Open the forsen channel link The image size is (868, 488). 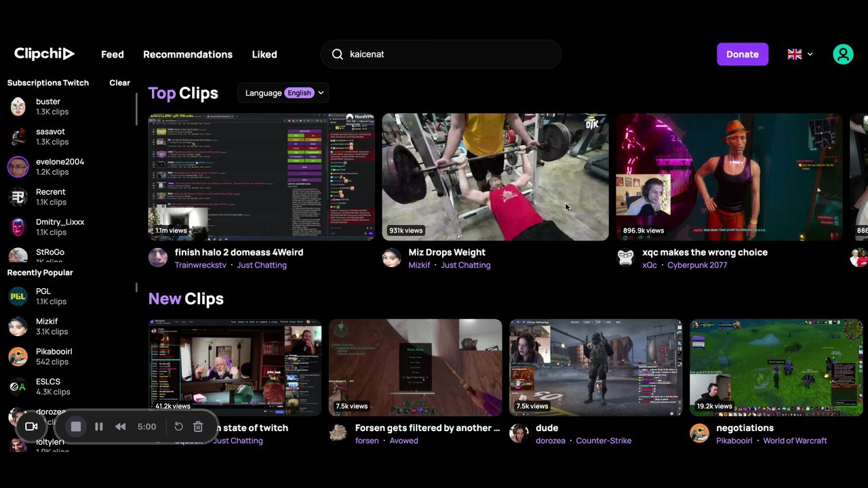[367, 441]
